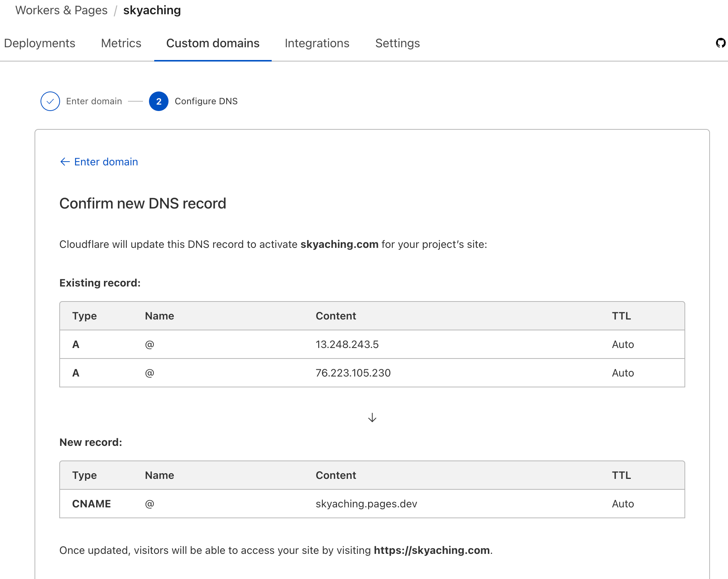Screen dimensions: 728x579
Task: Click the Confirm new DNS record heading
Action: [x=143, y=204]
